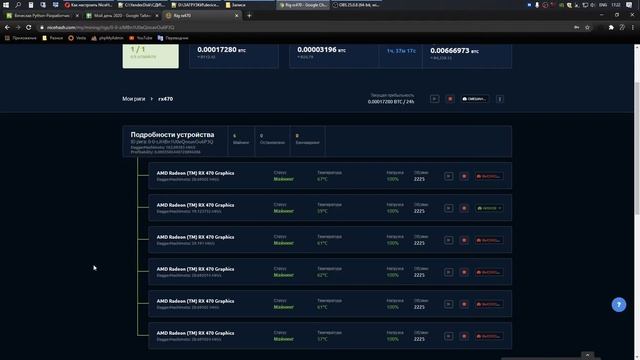Start the fifth RX 470 device
Image resolution: width=640 pixels, height=360 pixels.
[449, 304]
